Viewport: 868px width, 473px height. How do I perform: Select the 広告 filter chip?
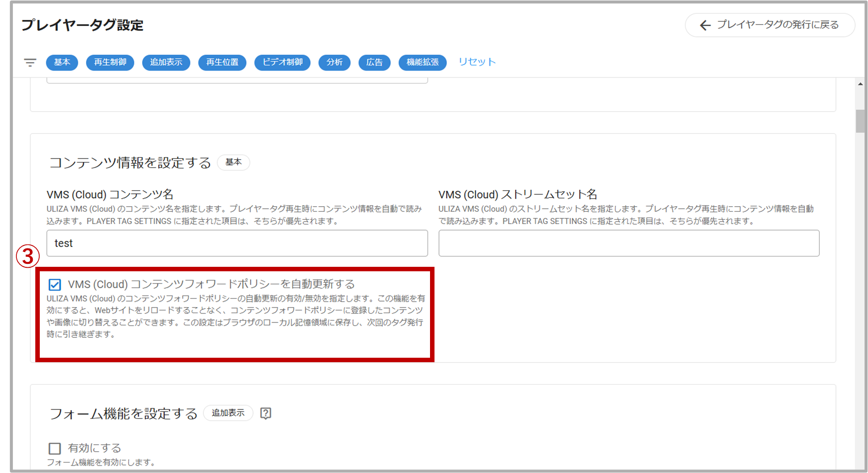pos(374,62)
